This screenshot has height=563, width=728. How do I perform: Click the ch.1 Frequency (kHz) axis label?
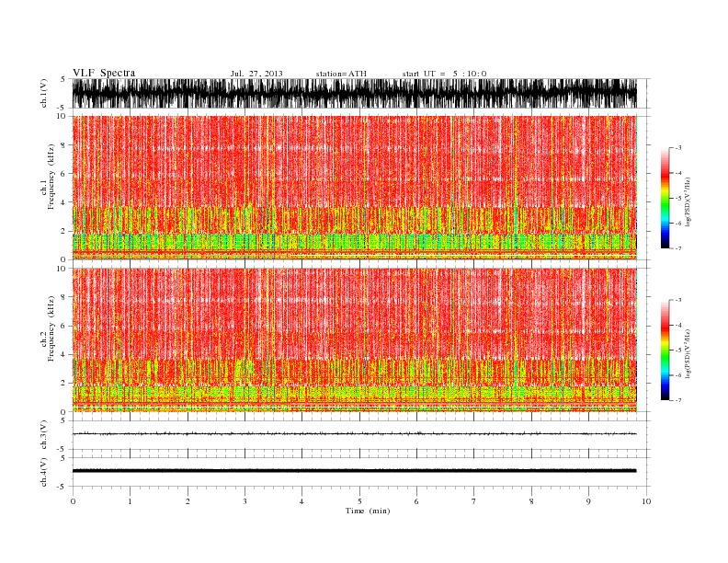48,177
